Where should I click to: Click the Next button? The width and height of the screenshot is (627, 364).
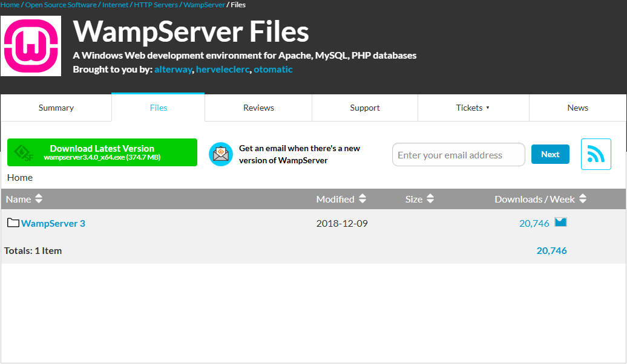[x=550, y=154]
